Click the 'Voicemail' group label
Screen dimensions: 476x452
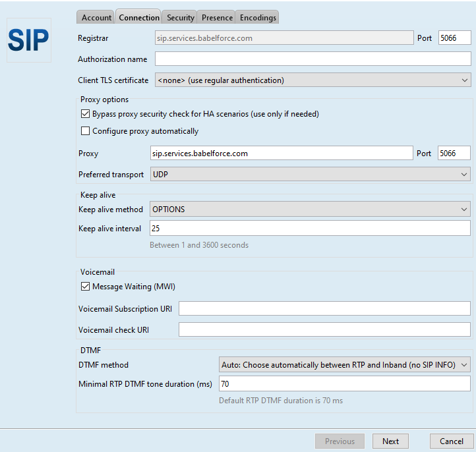click(98, 272)
